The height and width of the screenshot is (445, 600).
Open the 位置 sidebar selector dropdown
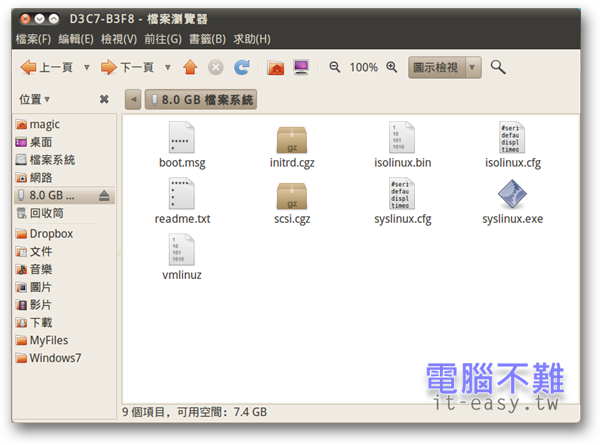(x=34, y=100)
